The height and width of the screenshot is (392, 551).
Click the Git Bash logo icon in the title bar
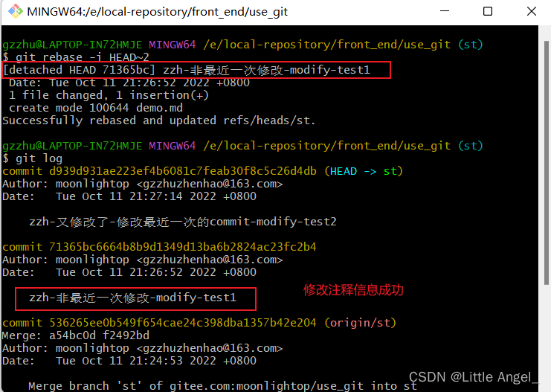[16, 11]
